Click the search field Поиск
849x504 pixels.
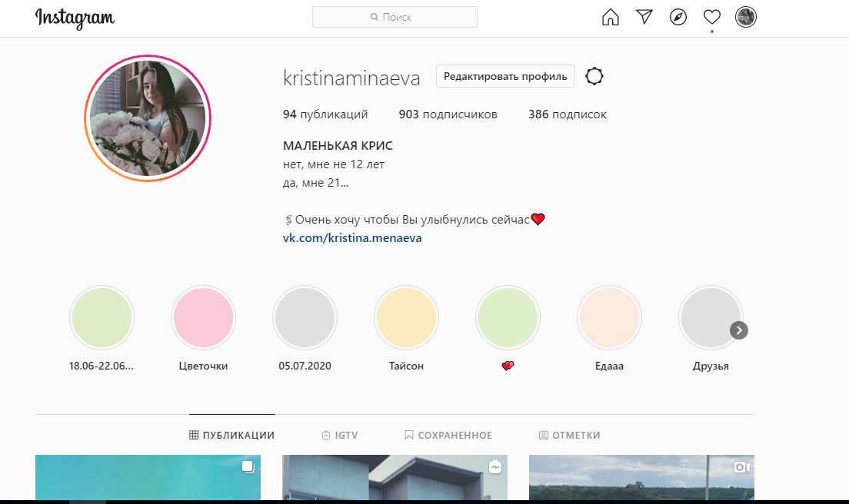tap(395, 17)
